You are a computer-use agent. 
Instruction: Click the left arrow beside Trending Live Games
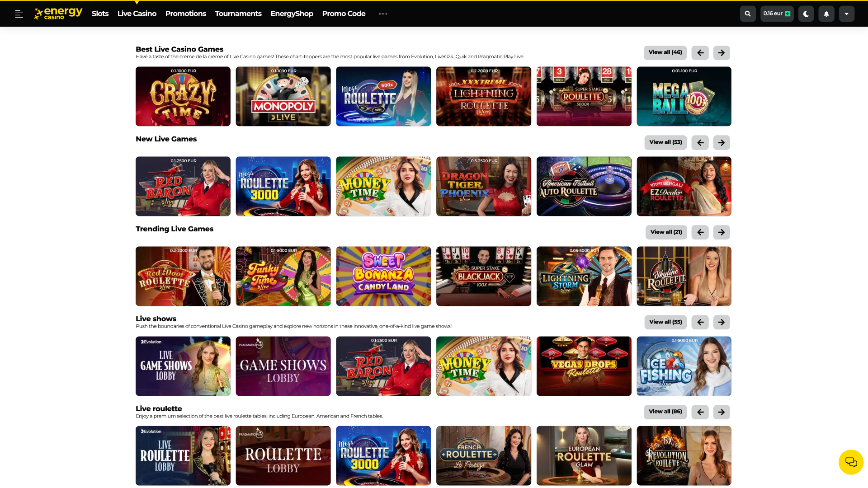(x=700, y=232)
